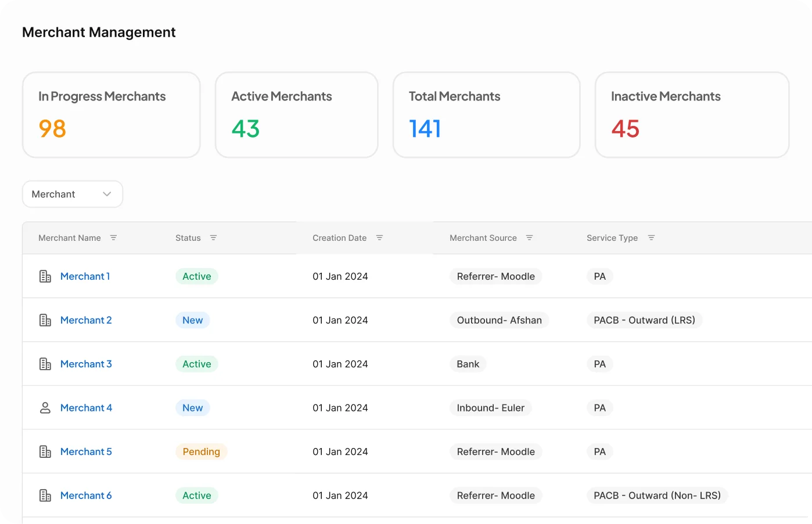812x524 pixels.
Task: Click the New status badge of Merchant 2
Action: pyautogui.click(x=193, y=320)
